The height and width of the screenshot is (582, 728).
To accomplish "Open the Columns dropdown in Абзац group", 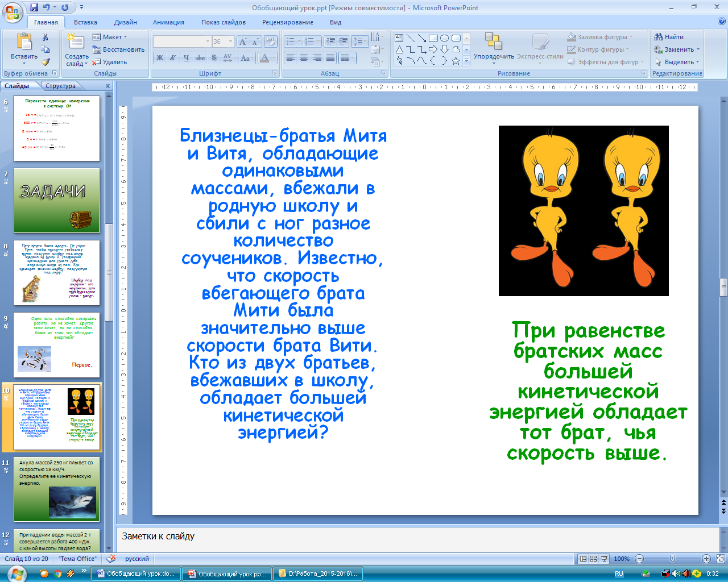I will tap(347, 58).
